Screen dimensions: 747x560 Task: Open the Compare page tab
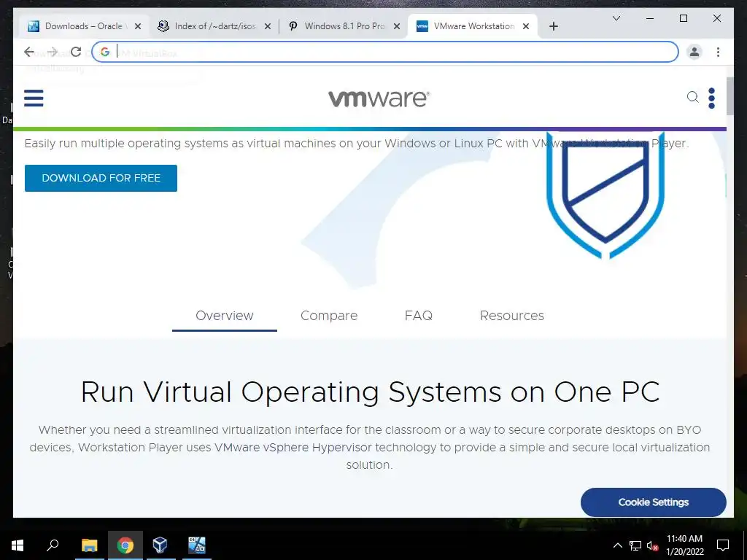pyautogui.click(x=329, y=316)
